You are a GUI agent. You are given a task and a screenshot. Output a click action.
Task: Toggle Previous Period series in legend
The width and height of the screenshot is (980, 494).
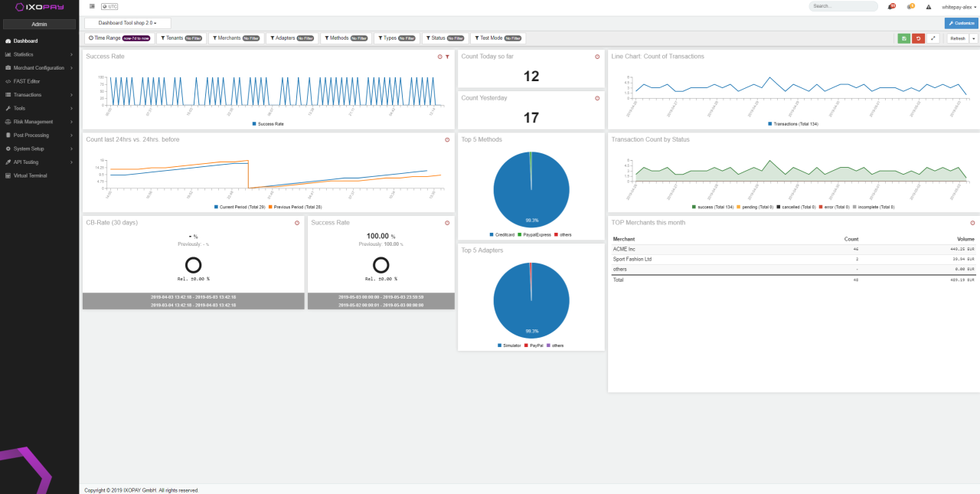coord(296,207)
